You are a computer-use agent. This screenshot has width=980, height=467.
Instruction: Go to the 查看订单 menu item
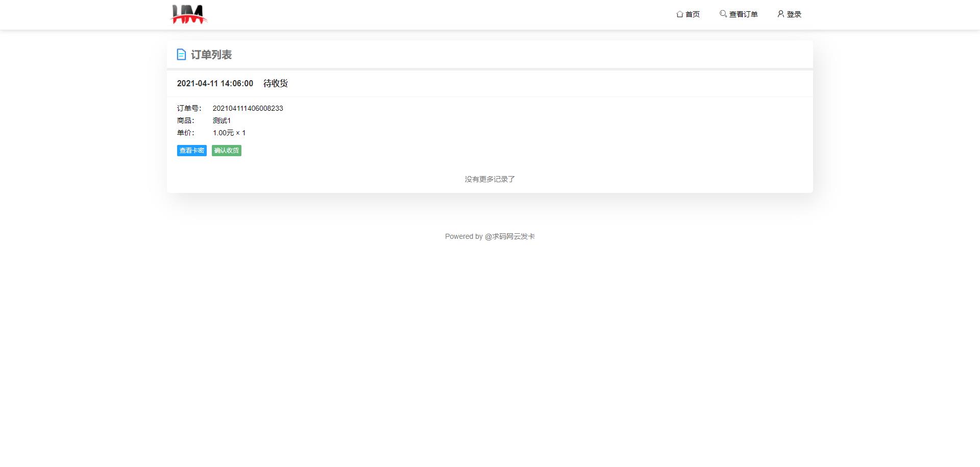[743, 14]
